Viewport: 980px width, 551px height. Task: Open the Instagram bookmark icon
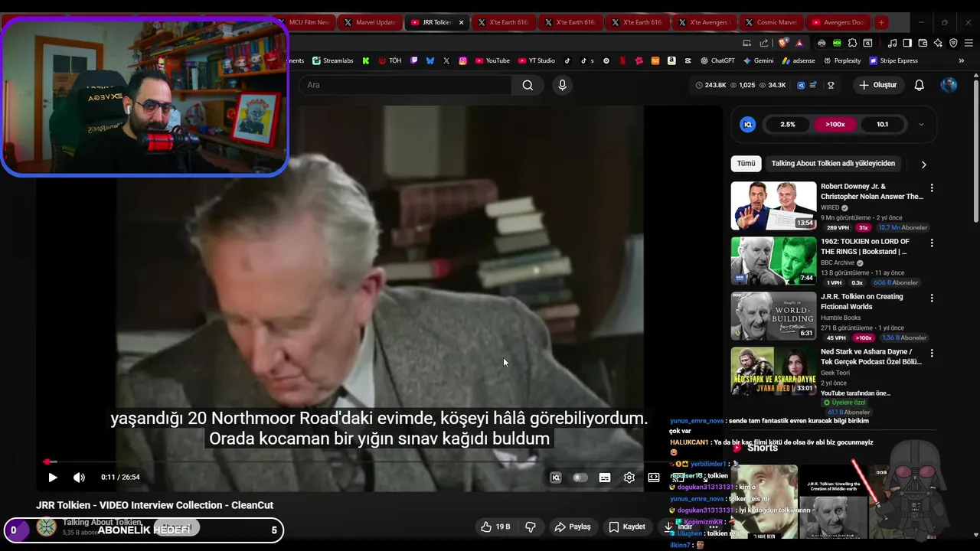[462, 60]
